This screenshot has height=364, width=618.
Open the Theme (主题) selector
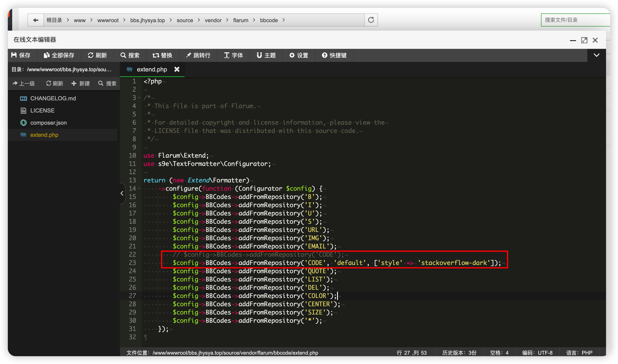(259, 55)
